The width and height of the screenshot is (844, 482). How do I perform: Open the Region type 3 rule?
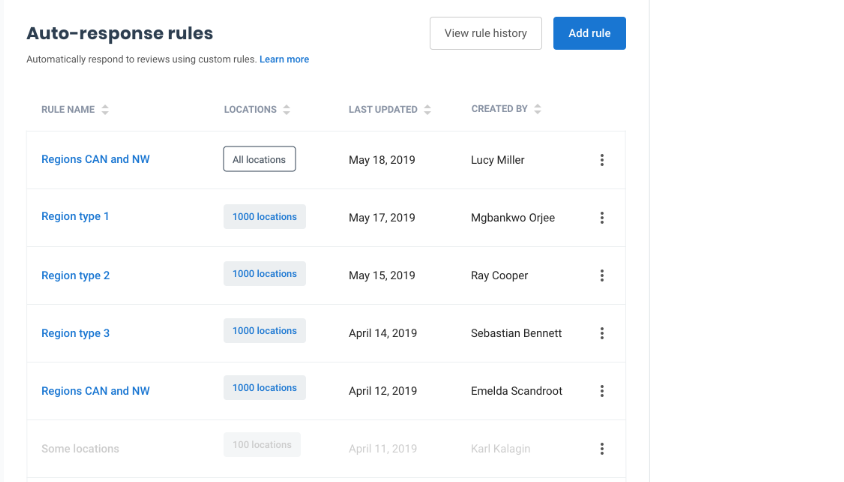pos(75,333)
